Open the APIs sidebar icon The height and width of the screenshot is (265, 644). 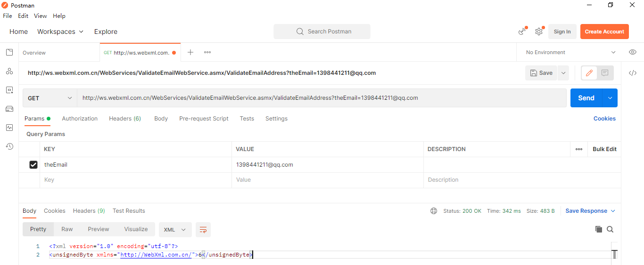coord(9,71)
